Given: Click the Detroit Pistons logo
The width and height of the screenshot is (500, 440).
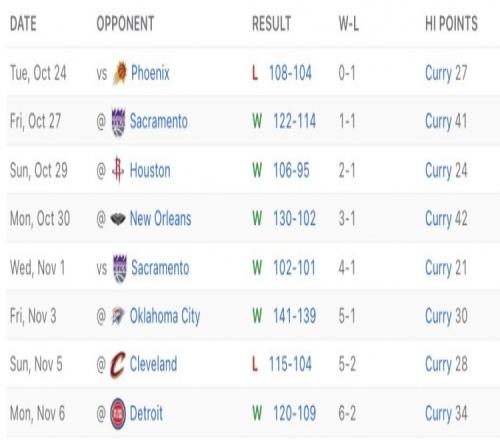Looking at the screenshot, I should click(x=118, y=413).
